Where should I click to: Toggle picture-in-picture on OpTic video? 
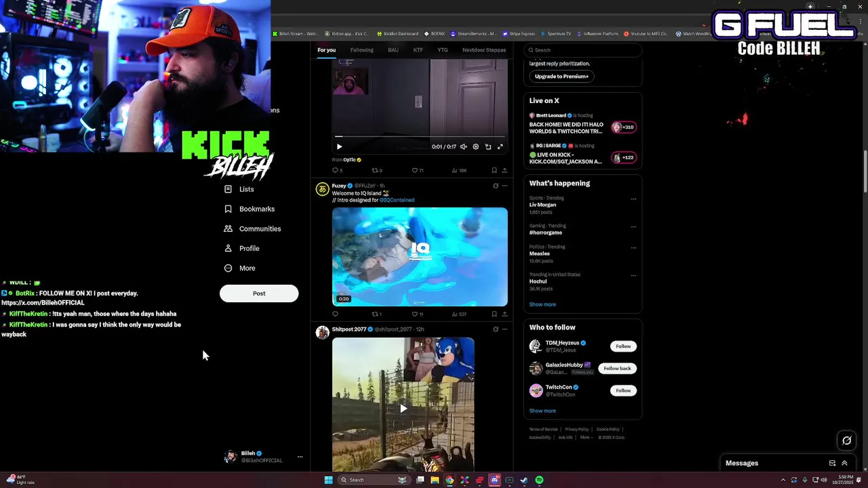(x=488, y=146)
